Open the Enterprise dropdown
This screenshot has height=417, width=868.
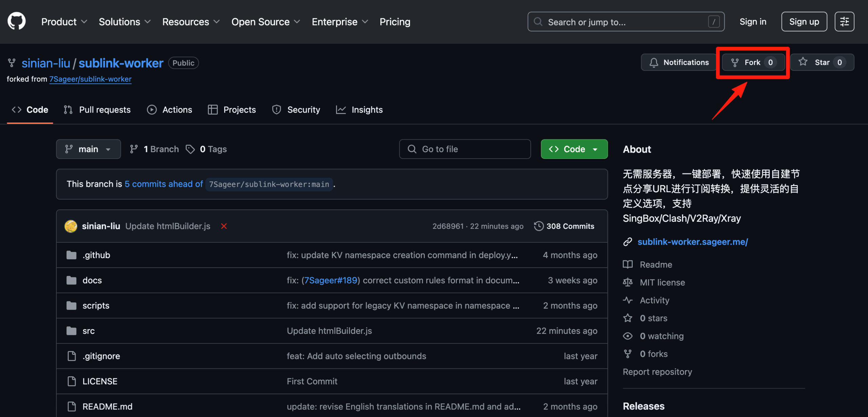click(340, 22)
